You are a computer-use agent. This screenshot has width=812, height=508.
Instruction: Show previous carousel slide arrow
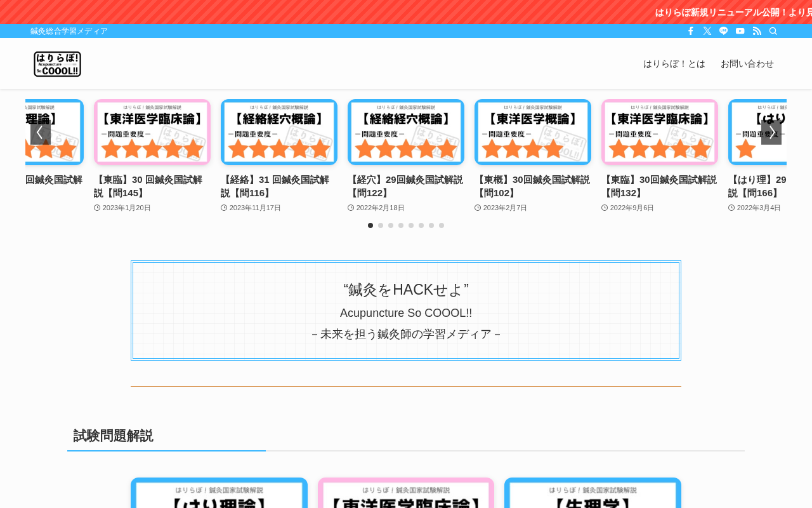point(41,132)
